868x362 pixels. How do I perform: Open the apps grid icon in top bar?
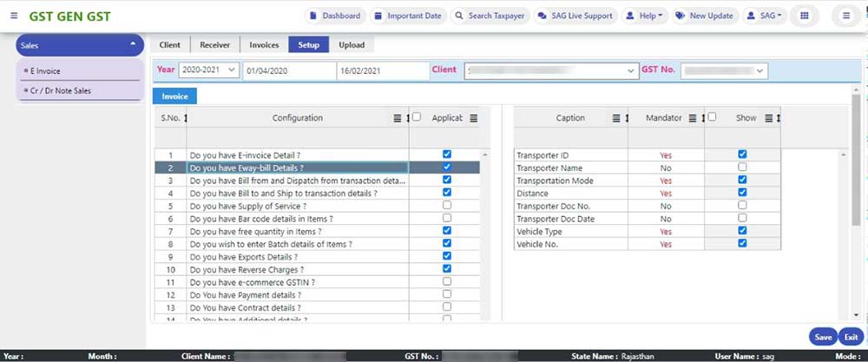point(805,16)
